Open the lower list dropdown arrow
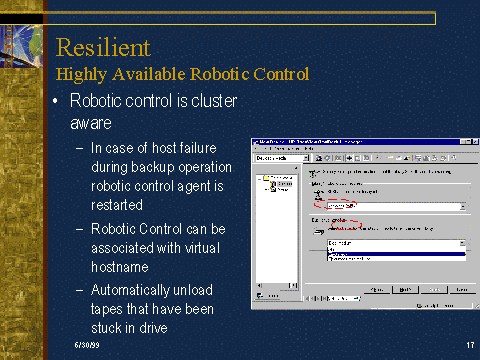This screenshot has width=480, height=360. point(463,243)
